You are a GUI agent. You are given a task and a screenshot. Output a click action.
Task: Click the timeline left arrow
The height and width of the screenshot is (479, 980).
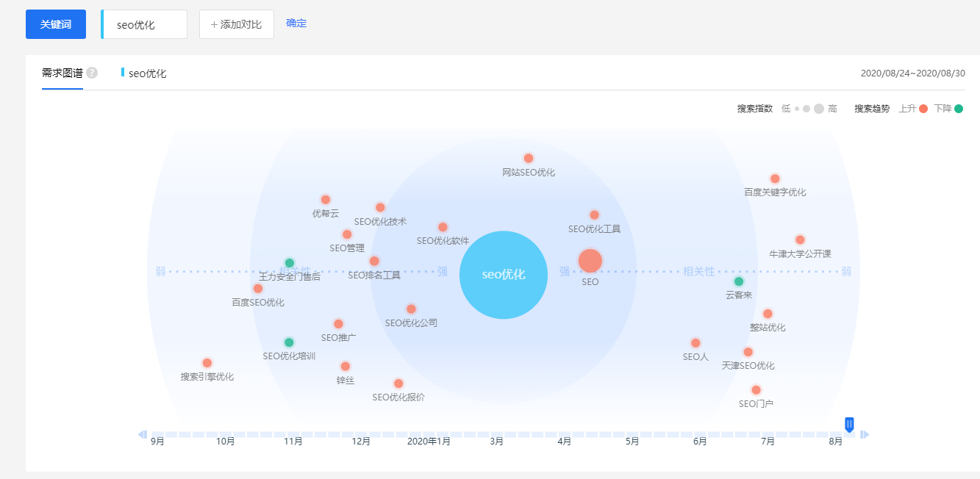[x=142, y=434]
